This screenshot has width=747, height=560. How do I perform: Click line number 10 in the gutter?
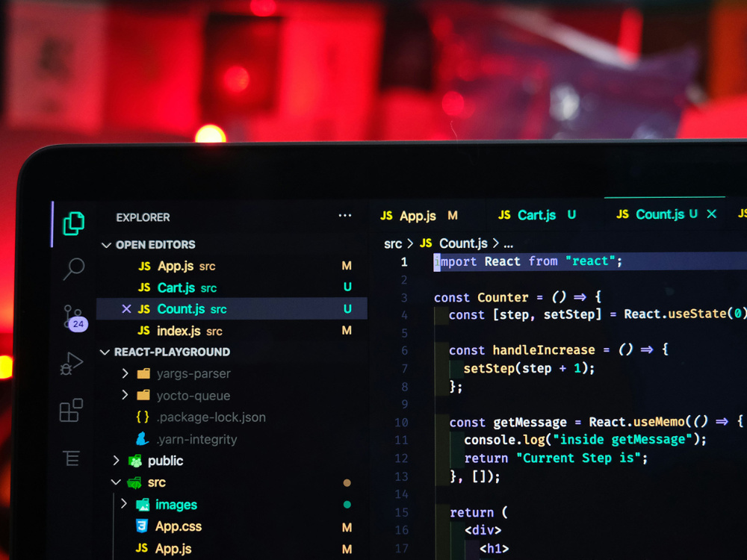[x=401, y=423]
